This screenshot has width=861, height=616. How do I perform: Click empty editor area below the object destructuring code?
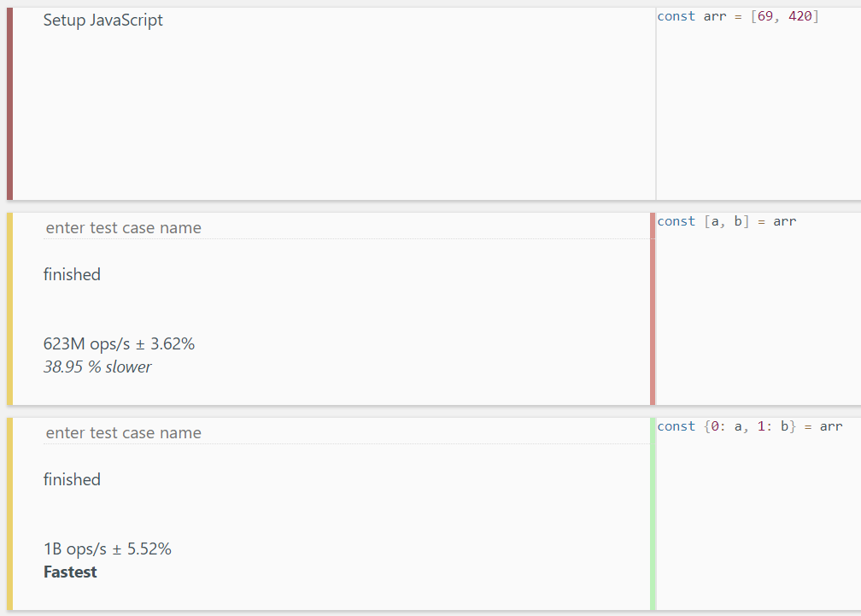[x=758, y=523]
